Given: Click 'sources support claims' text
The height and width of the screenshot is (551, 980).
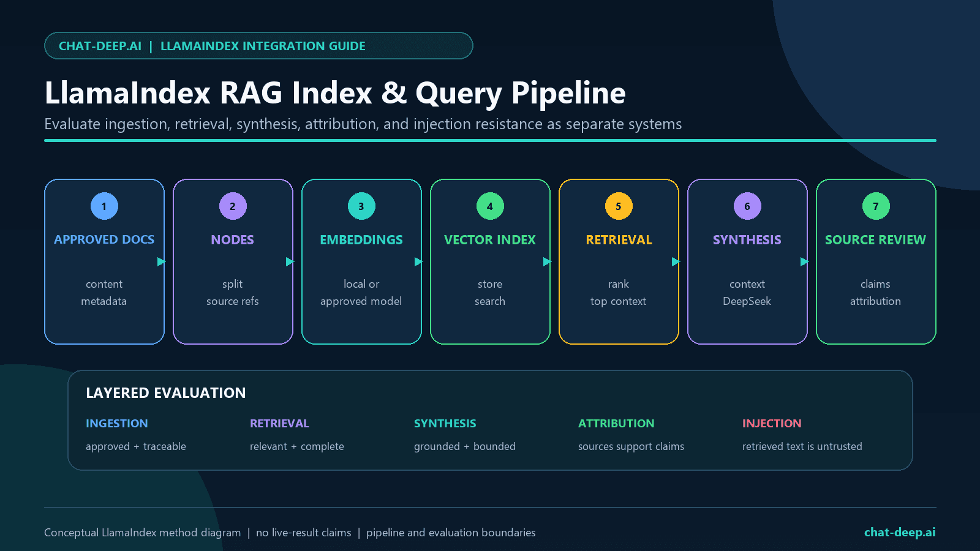Looking at the screenshot, I should tap(631, 446).
